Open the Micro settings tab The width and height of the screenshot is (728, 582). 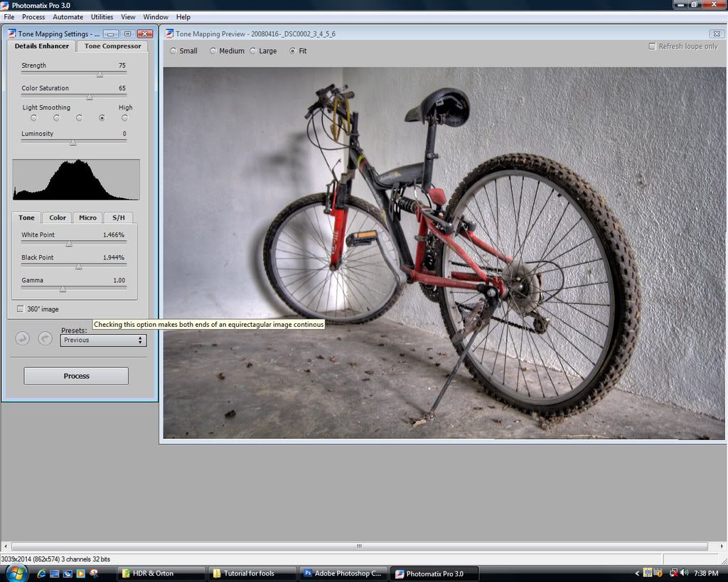coord(87,217)
